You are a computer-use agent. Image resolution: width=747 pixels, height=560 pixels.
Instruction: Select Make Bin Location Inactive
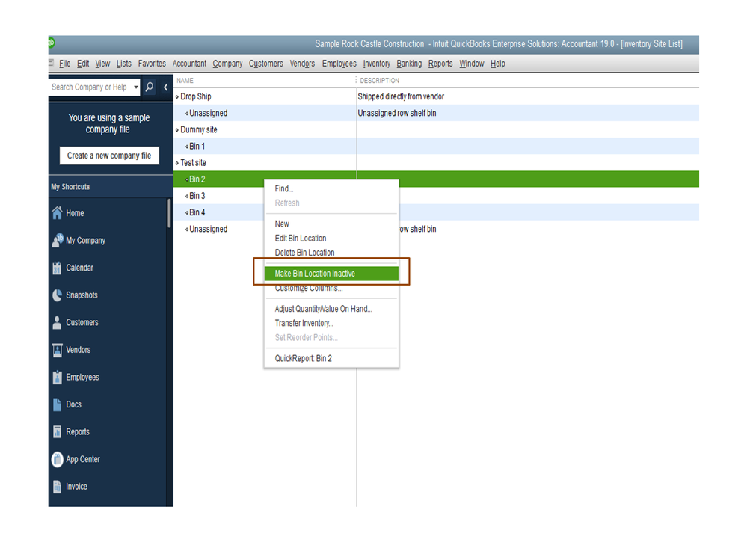tap(331, 274)
